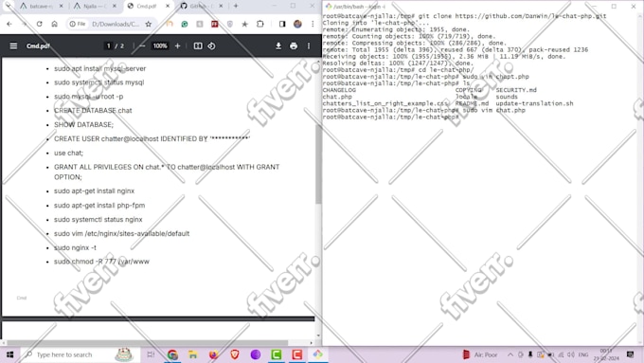
Task: Click the taskbar search box
Action: pos(80,354)
